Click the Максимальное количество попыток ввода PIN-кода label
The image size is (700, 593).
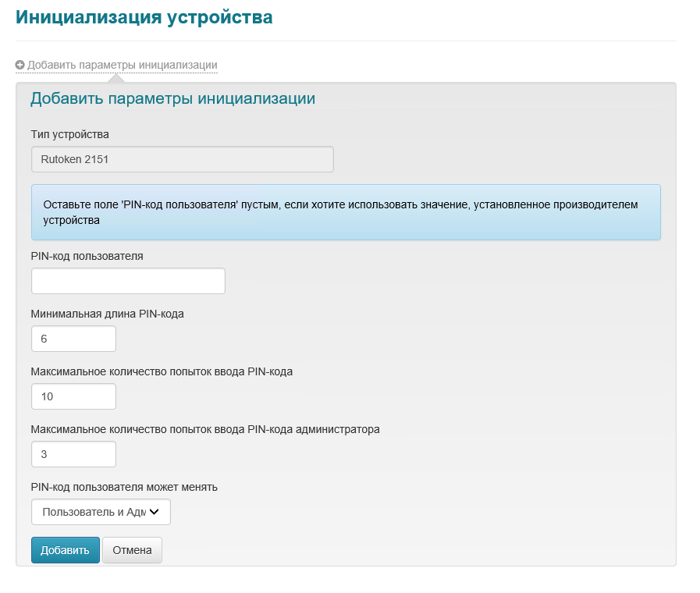[x=162, y=371]
